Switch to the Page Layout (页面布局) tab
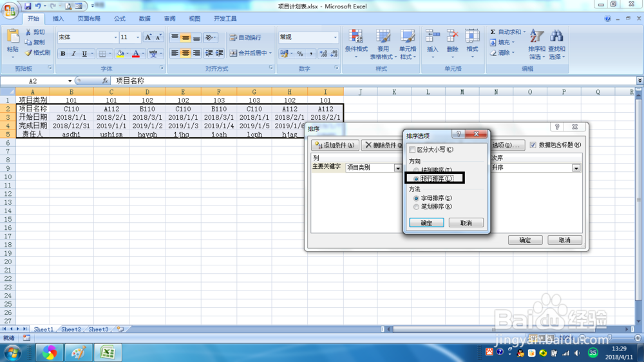Viewport: 644px width, 362px height. coord(89,19)
